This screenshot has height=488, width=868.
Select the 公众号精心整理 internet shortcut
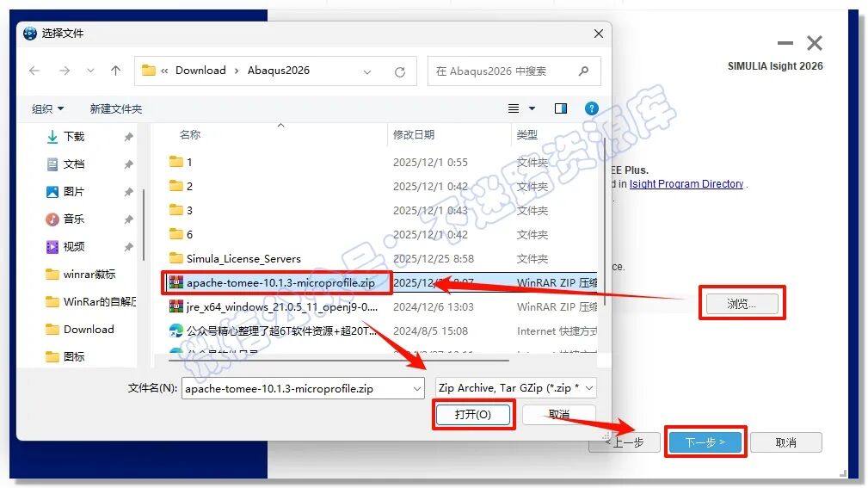(282, 330)
